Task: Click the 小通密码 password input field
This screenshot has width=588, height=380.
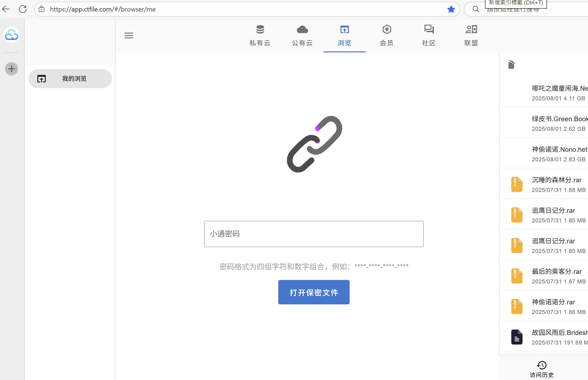Action: 314,234
